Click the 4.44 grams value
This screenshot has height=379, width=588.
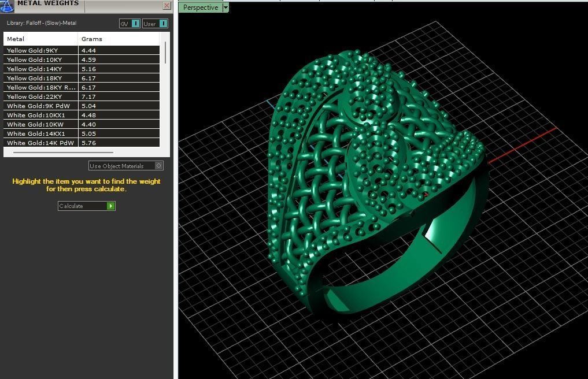[x=89, y=50]
